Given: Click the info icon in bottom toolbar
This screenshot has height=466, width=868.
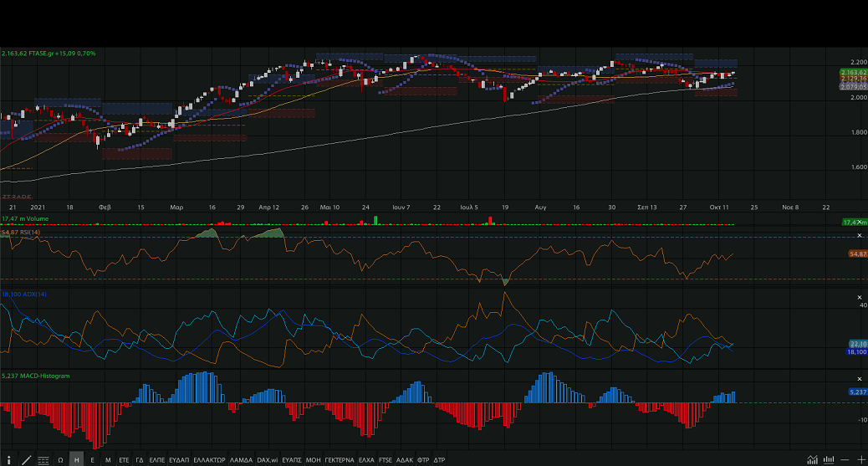Looking at the screenshot, I should click(8, 460).
